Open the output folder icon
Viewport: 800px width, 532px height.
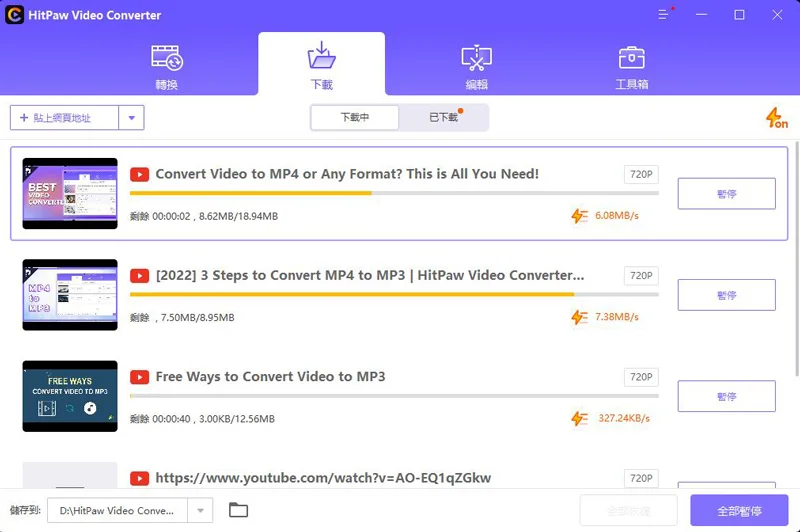tap(238, 510)
